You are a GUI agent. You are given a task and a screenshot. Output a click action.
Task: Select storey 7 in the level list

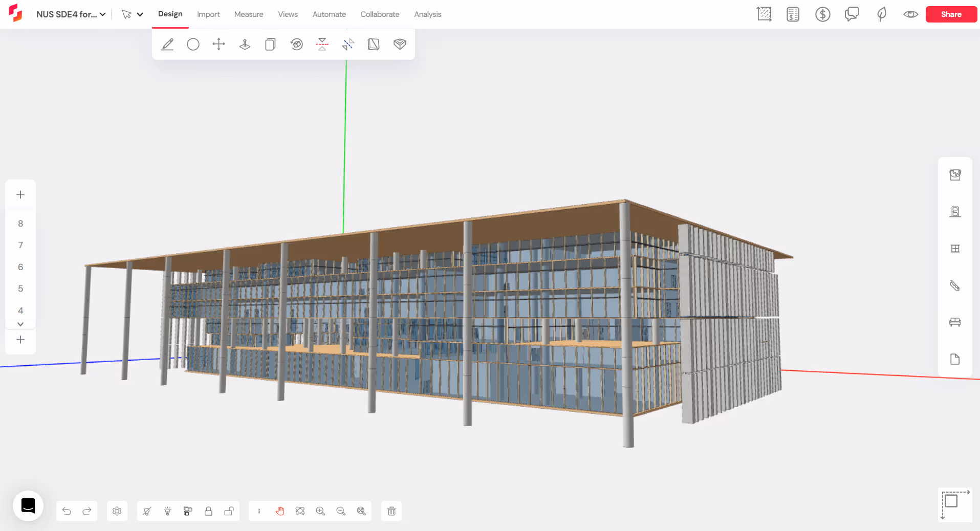pos(20,245)
